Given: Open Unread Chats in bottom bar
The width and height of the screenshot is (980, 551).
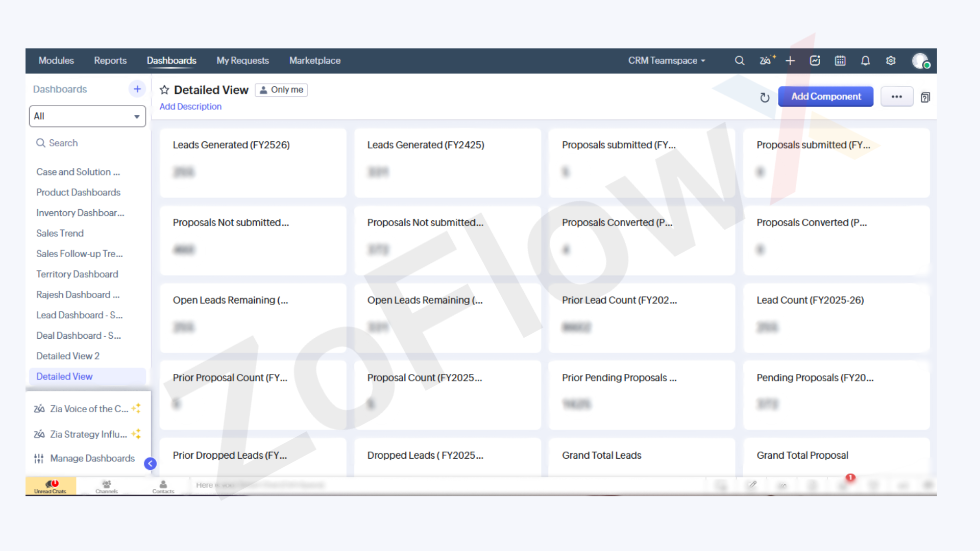Looking at the screenshot, I should coord(51,486).
